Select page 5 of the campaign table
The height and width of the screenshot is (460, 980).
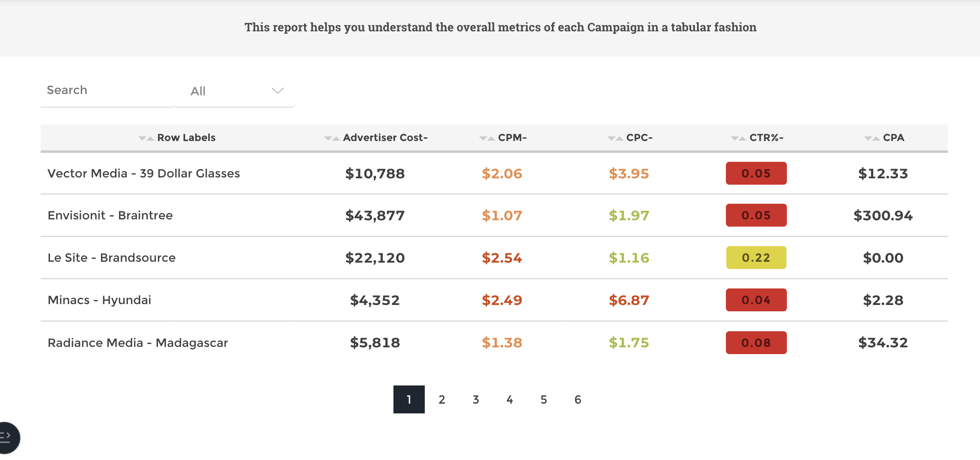[x=543, y=399]
